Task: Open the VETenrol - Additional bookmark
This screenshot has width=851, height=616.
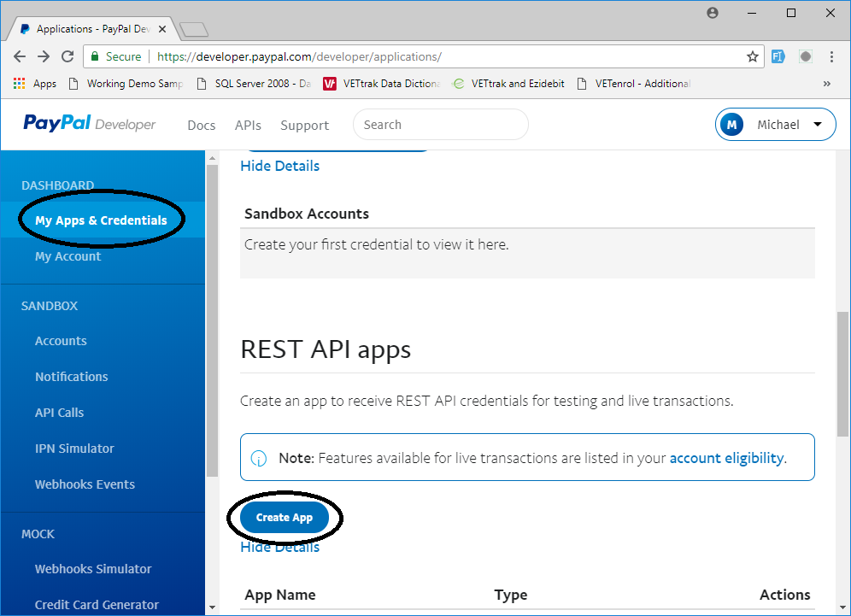Action: 633,84
